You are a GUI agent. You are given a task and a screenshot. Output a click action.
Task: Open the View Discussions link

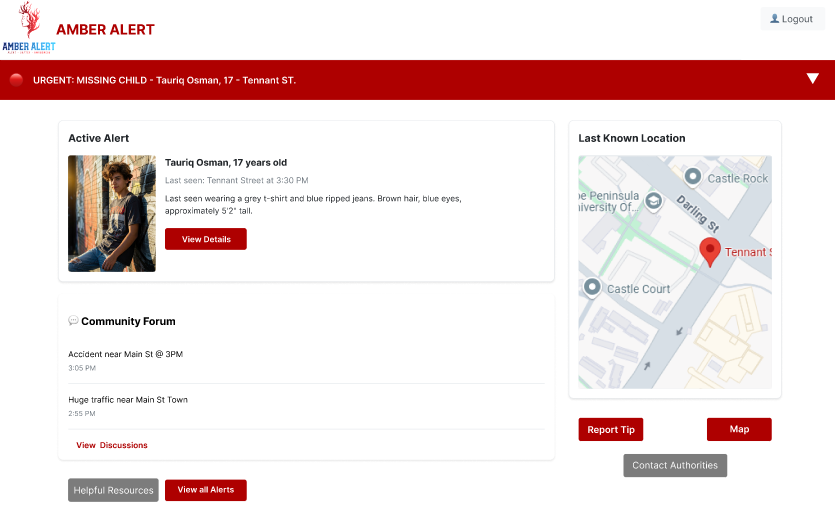[111, 445]
